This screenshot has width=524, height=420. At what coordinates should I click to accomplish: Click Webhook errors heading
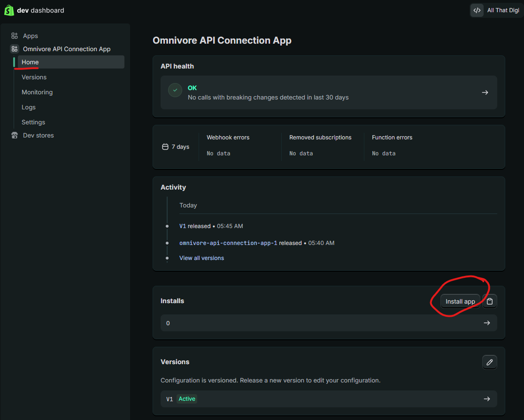tap(228, 137)
